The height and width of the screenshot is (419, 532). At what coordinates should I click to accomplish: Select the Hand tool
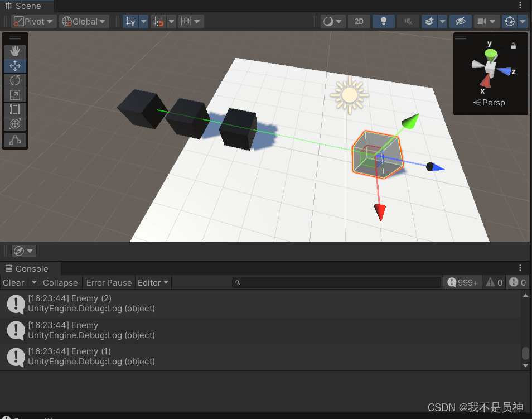coord(14,51)
